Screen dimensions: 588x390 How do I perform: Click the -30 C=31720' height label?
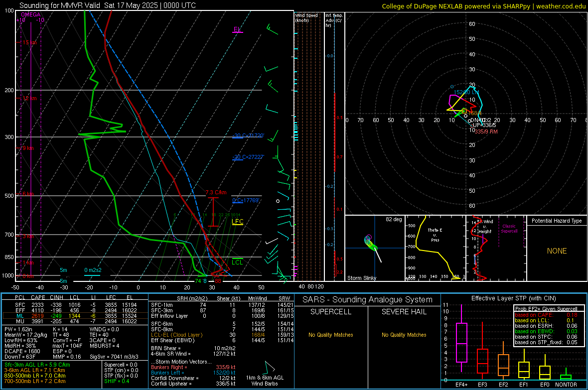tap(248, 135)
